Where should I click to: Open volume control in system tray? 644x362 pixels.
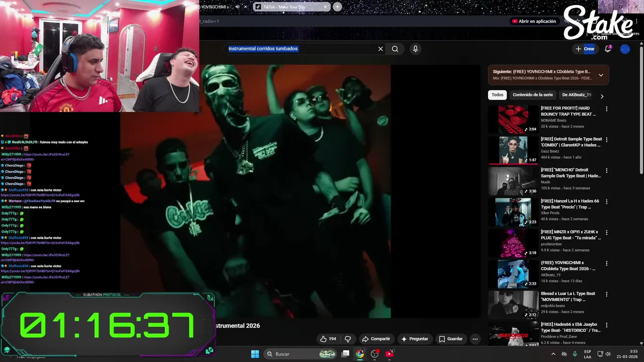click(608, 354)
